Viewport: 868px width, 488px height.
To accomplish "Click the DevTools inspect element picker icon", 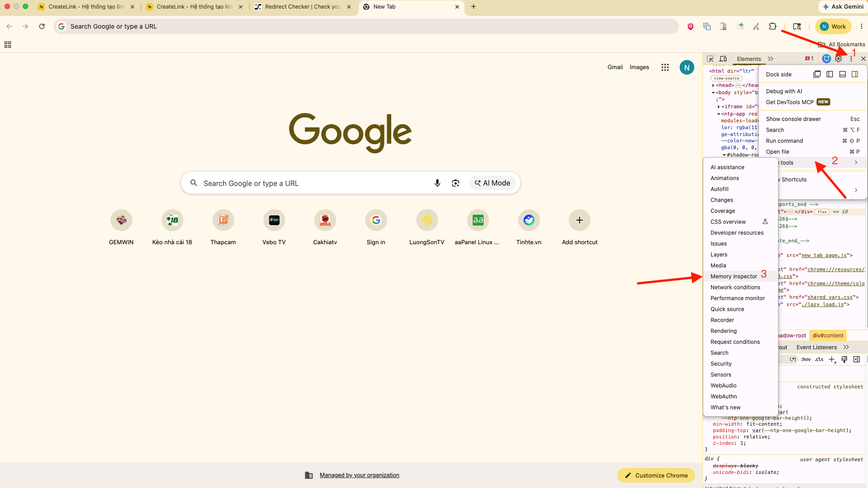I will [710, 59].
